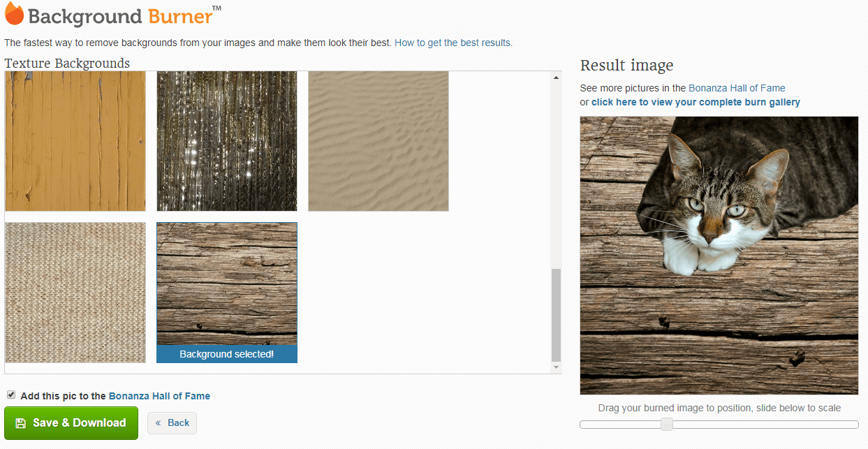The height and width of the screenshot is (449, 868).
Task: Click the Background Burner flame logo
Action: tap(14, 14)
